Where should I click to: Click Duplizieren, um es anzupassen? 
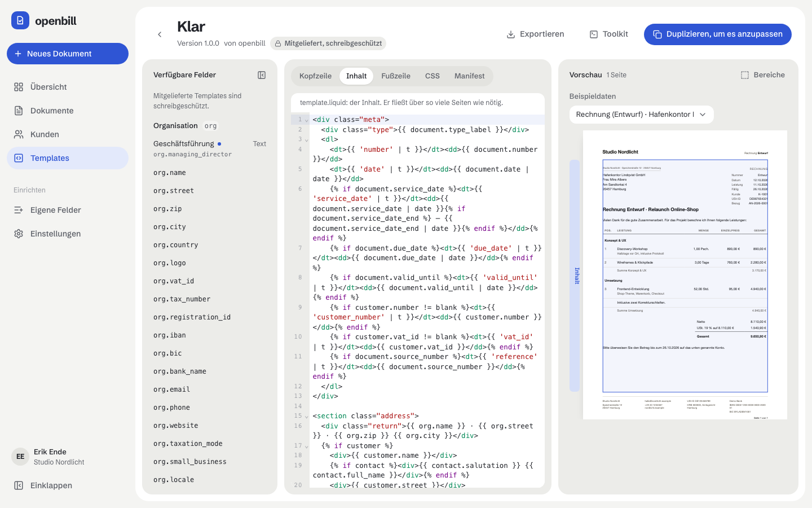click(718, 34)
